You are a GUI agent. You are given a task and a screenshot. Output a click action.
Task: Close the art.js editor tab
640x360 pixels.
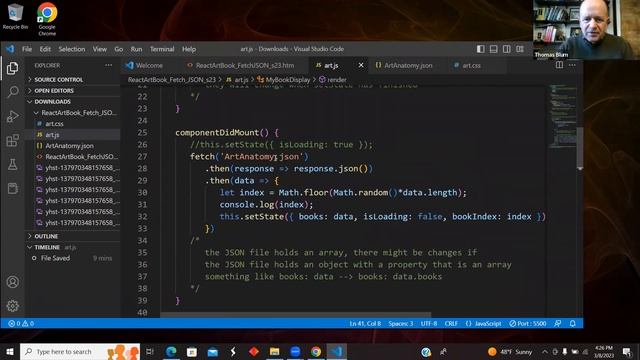point(361,65)
